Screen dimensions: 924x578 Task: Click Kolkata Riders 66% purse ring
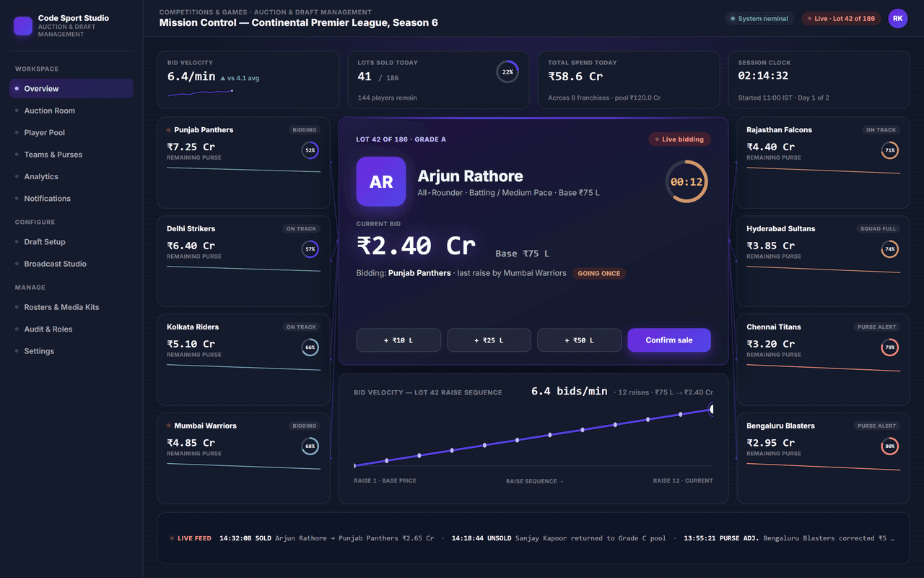point(310,348)
